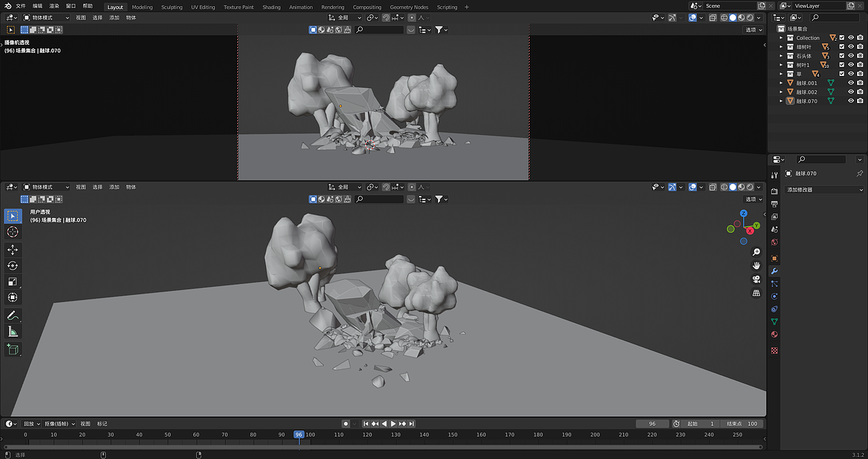Uncheck the Collection exclude checkbox
The width and height of the screenshot is (868, 459).
coord(842,38)
